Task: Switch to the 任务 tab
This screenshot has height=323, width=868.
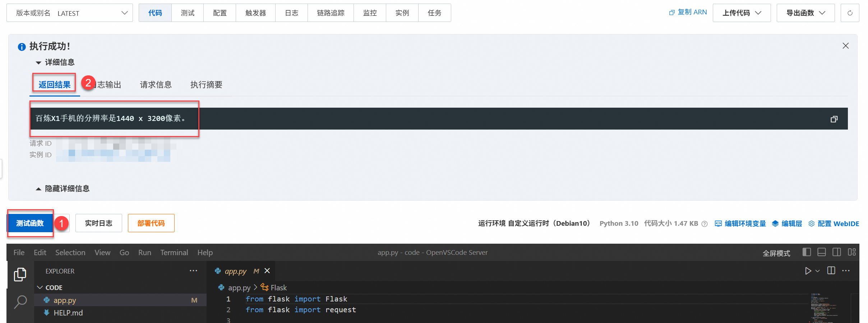Action: (x=435, y=13)
